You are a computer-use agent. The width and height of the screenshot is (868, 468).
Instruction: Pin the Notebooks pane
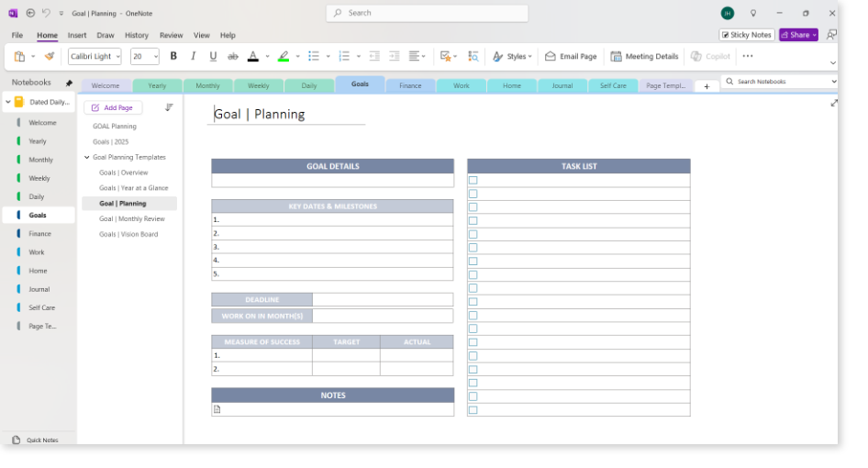pos(69,84)
